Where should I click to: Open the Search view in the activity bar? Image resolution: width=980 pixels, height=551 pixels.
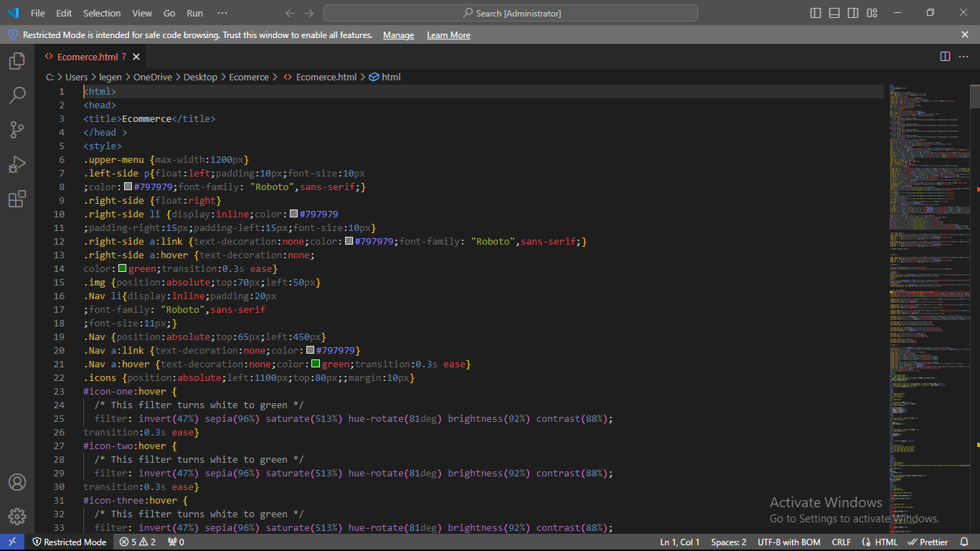point(17,95)
